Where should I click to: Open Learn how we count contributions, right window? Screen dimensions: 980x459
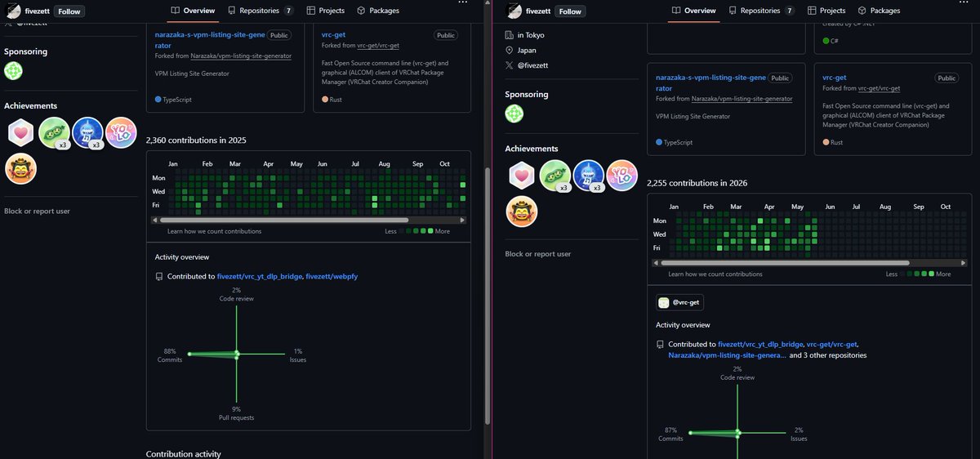[715, 274]
